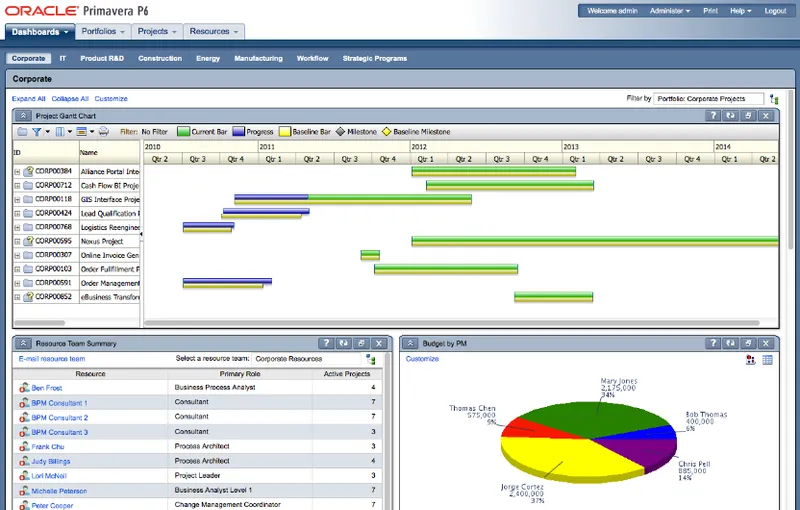Viewport: 800px width, 510px height.
Task: Switch to the Strategic Programs tab
Action: (374, 58)
